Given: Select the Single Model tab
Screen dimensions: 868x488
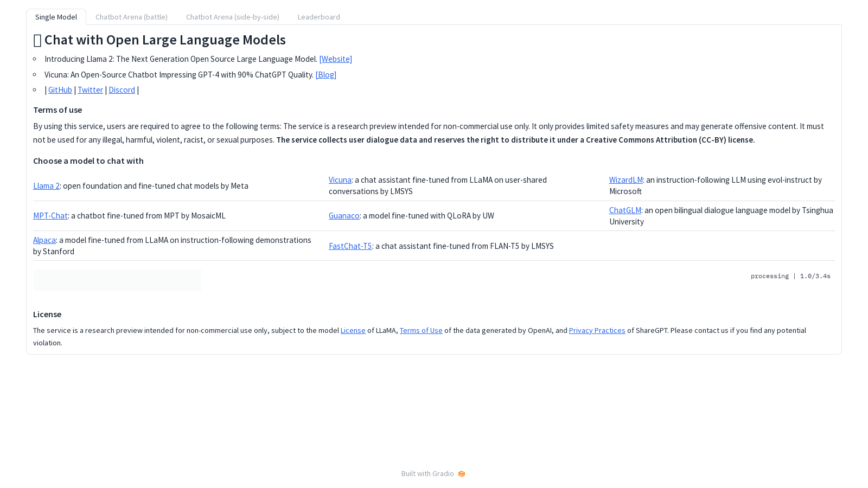Looking at the screenshot, I should pos(56,17).
